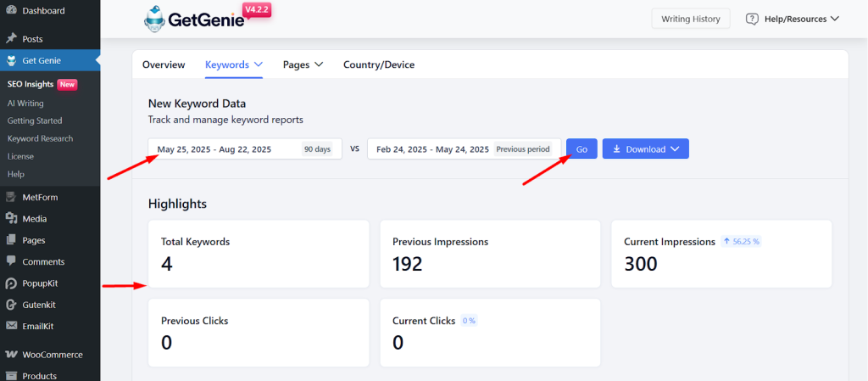Click the Dashboard icon in the sidebar

click(x=11, y=10)
